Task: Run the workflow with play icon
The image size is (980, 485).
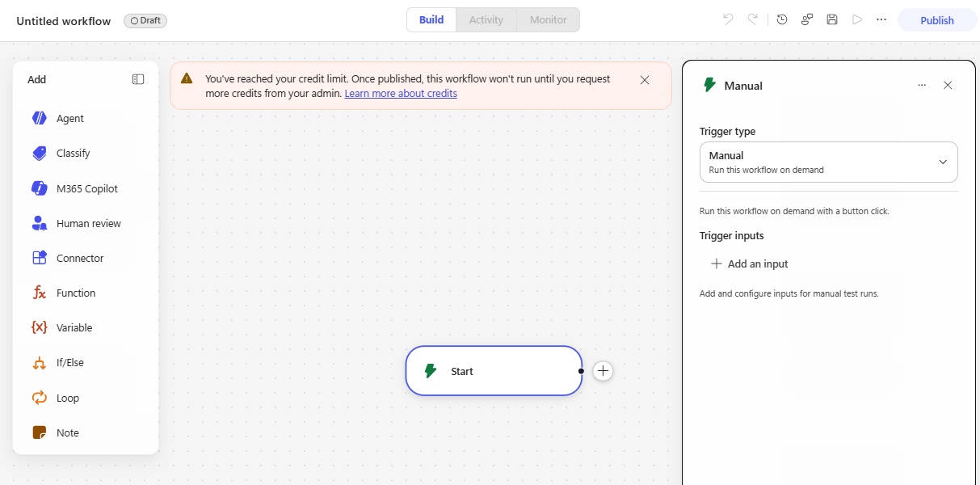Action: click(857, 19)
